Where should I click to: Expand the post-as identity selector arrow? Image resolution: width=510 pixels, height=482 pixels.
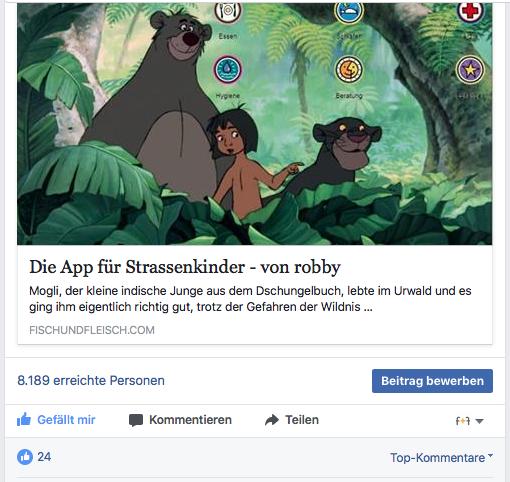click(479, 421)
